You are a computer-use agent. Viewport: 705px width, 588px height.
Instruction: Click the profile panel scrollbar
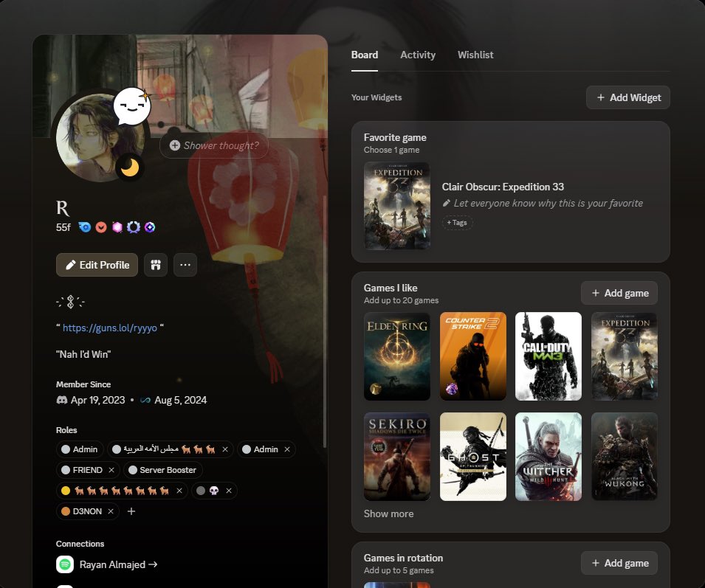click(325, 321)
